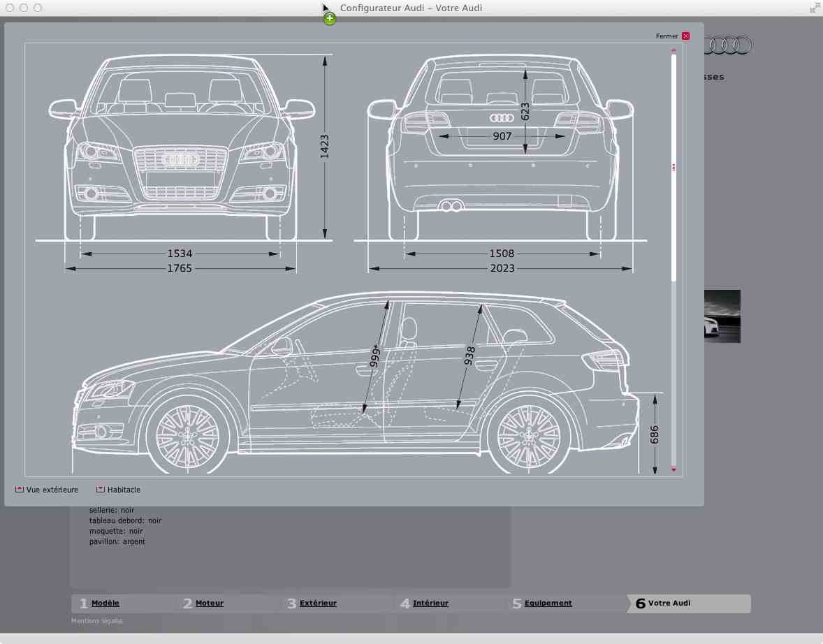Go to step 2 Moteur
Screen dimensions: 823x644
coord(209,603)
